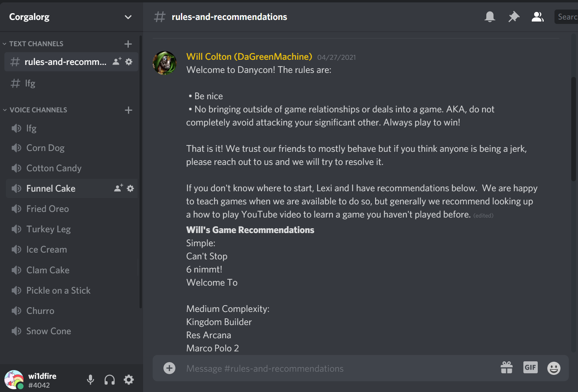Collapse the VOICE CHANNELS category
The image size is (578, 392).
38,110
